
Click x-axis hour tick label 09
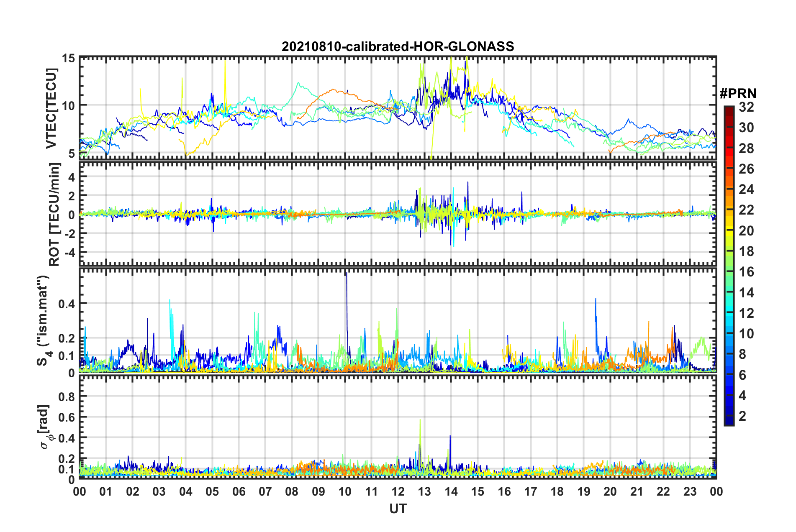(318, 491)
